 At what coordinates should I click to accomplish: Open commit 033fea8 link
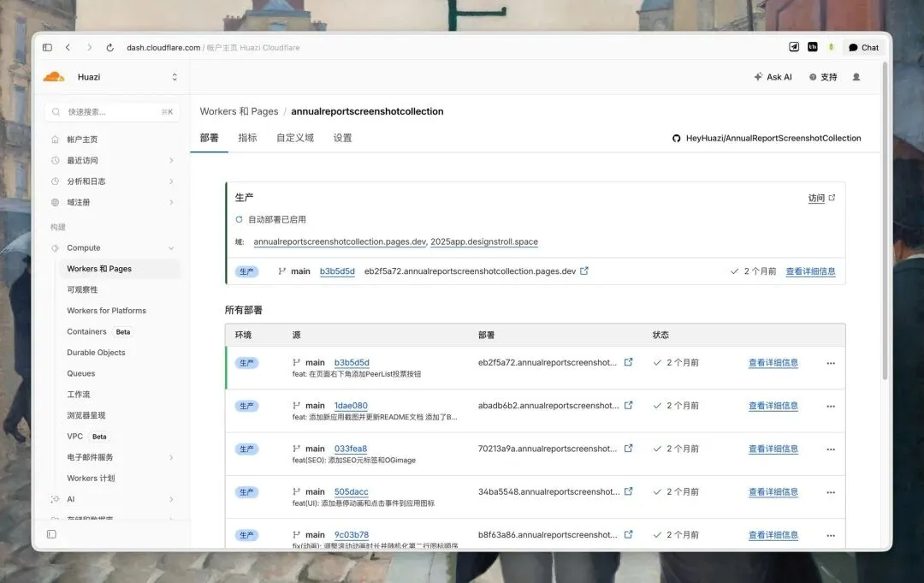[351, 449]
